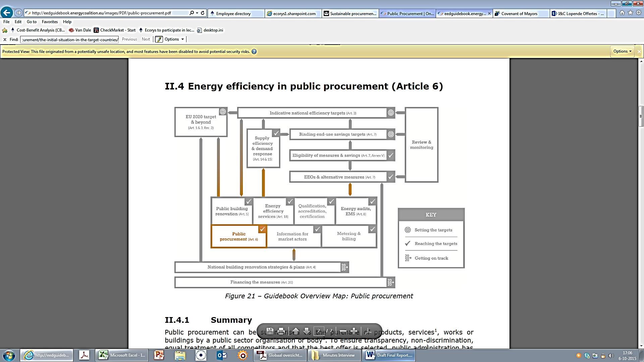Image resolution: width=644 pixels, height=362 pixels.
Task: Go to next page with down arrow
Action: [x=307, y=331]
